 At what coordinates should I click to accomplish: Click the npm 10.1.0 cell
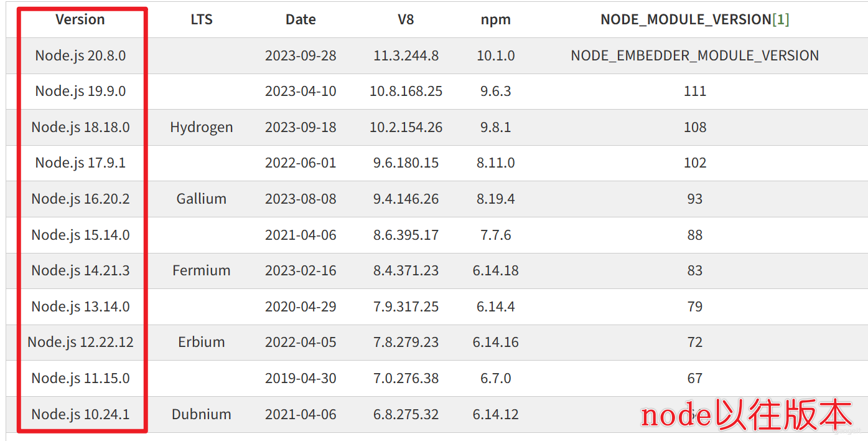click(496, 55)
